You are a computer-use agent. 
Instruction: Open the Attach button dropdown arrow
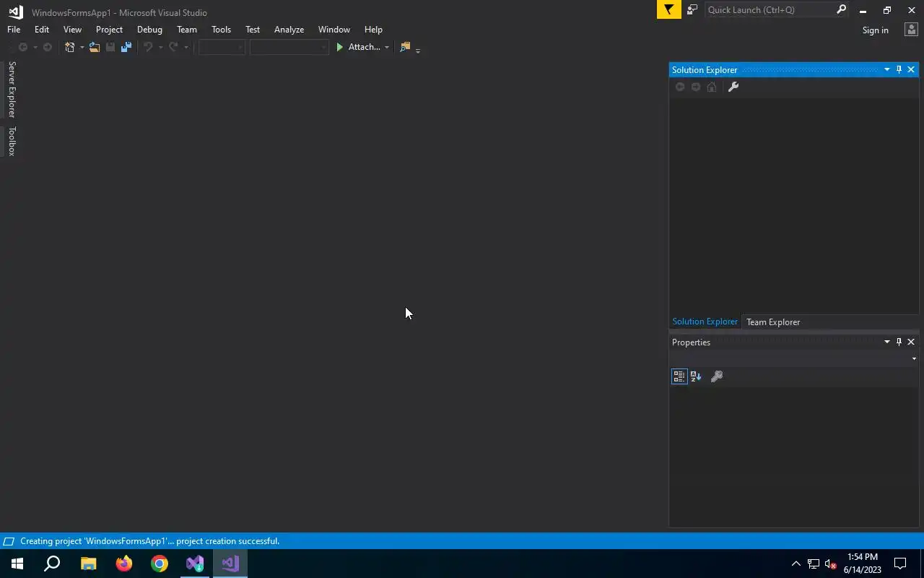[x=387, y=47]
